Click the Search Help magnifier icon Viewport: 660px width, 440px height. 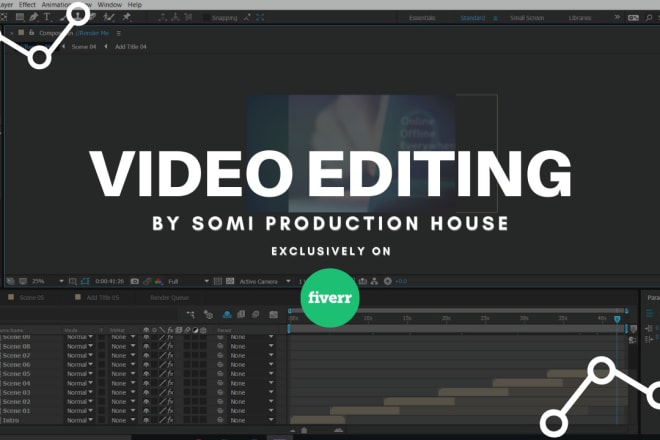[649, 18]
